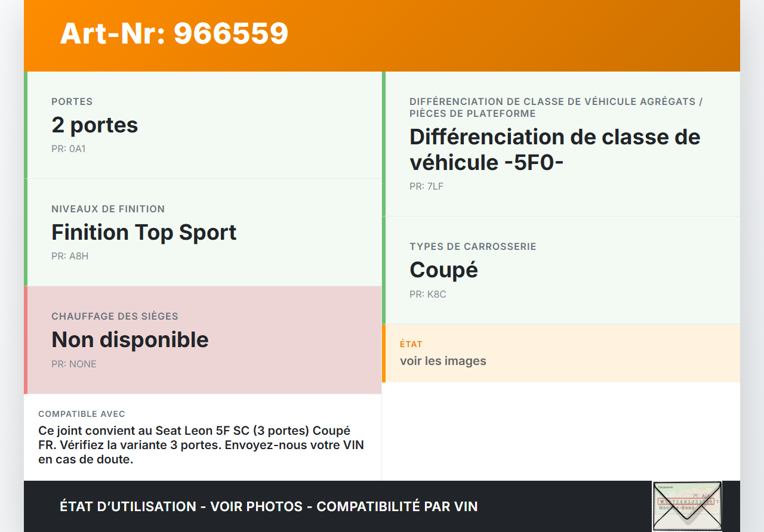Viewport: 764px width, 532px height.
Task: Click the voir les images text
Action: 443,361
